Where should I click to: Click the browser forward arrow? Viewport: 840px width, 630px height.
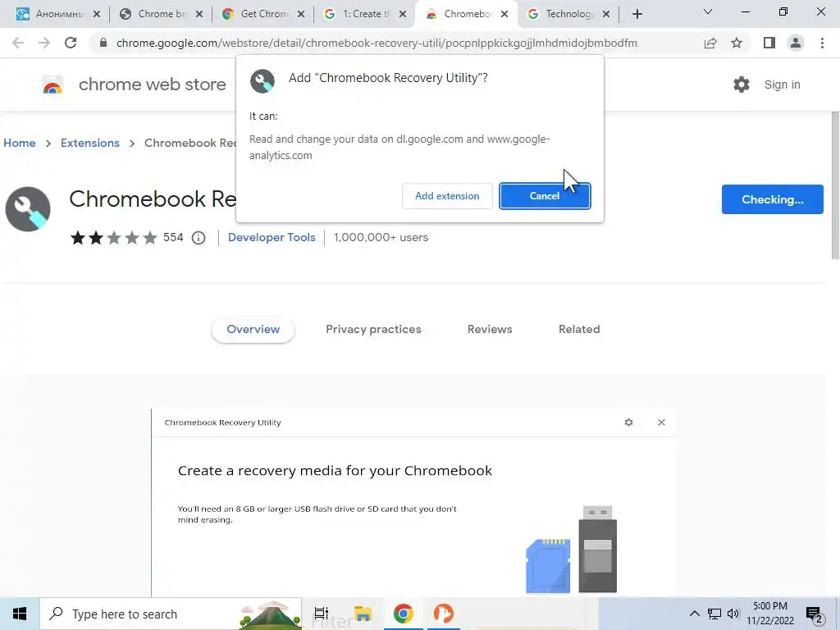(44, 43)
